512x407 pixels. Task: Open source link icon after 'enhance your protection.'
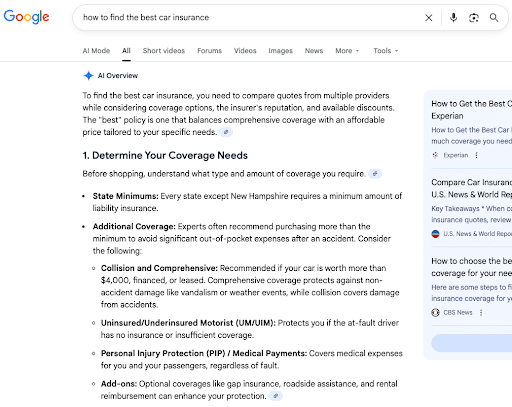coord(276,396)
